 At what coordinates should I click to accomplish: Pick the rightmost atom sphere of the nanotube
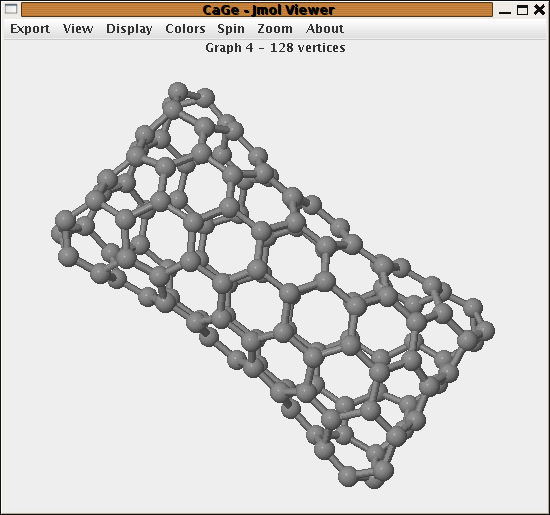click(x=485, y=331)
